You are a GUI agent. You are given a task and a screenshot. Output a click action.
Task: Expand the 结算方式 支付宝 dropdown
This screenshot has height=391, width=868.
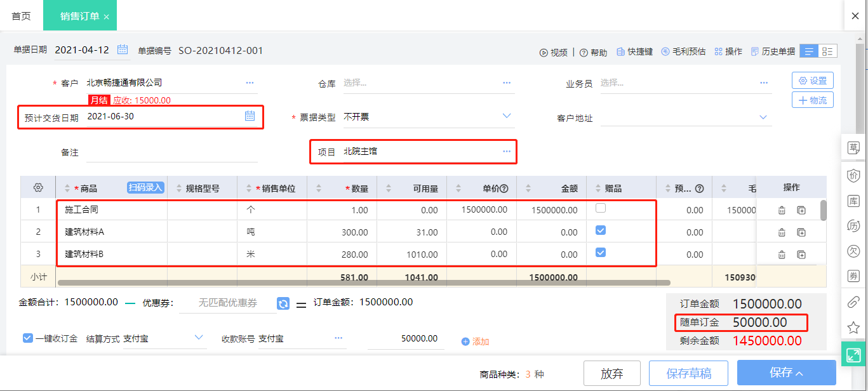199,338
